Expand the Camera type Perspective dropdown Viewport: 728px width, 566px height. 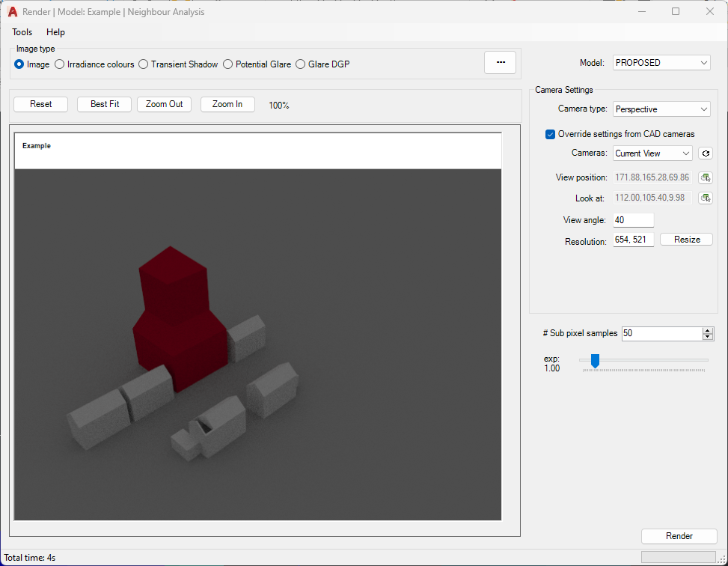[x=661, y=109]
